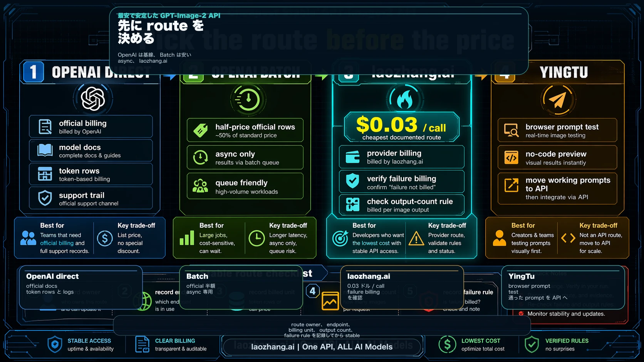Image resolution: width=644 pixels, height=362 pixels.
Task: Click the laozhang.ai flame icon
Action: coord(404,100)
